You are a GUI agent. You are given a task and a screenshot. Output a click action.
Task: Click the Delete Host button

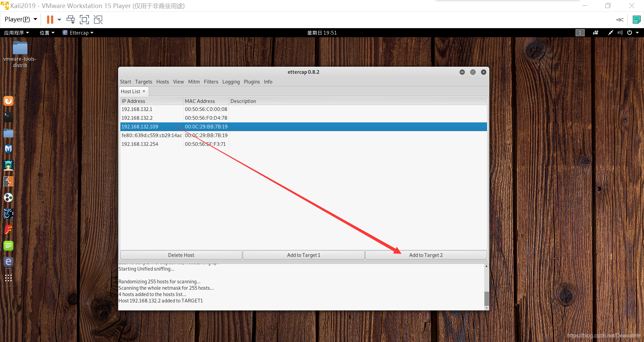pos(181,255)
